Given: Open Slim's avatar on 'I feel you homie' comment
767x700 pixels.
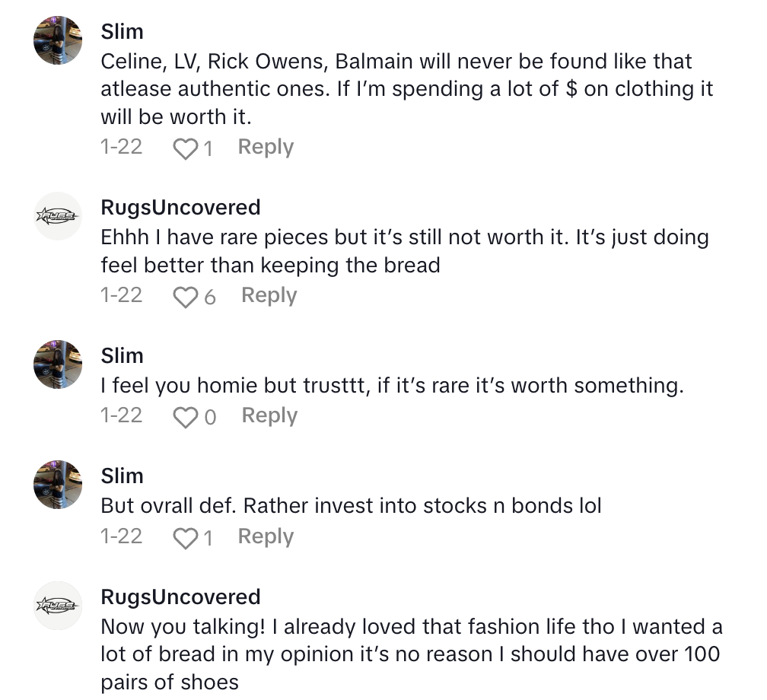Looking at the screenshot, I should tap(58, 364).
